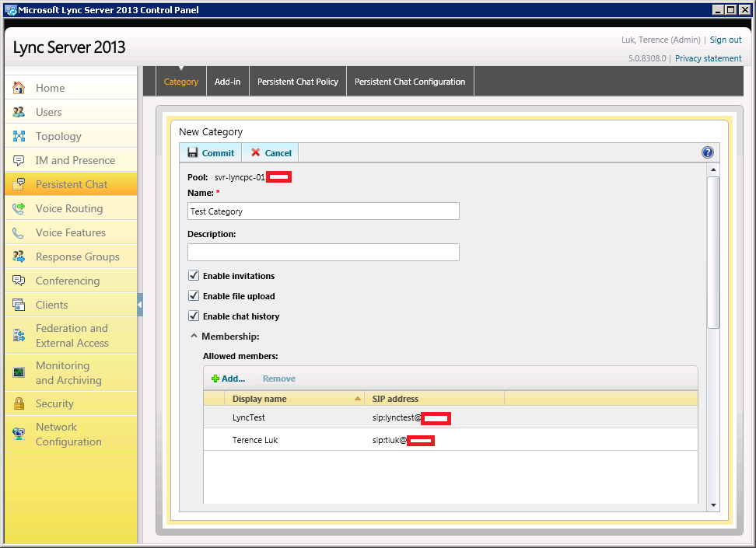Uncheck Enable invitations checkbox

[x=194, y=275]
